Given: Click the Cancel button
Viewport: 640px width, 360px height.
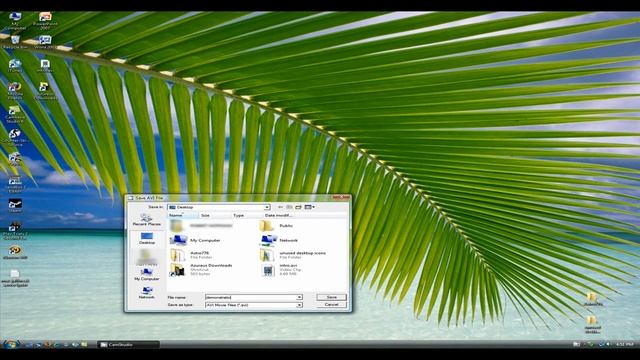Looking at the screenshot, I should point(331,305).
